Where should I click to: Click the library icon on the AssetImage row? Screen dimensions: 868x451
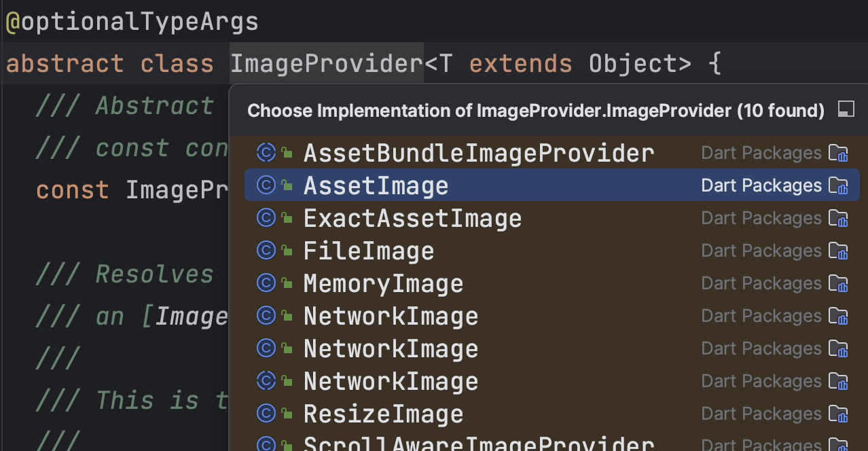[x=839, y=186]
